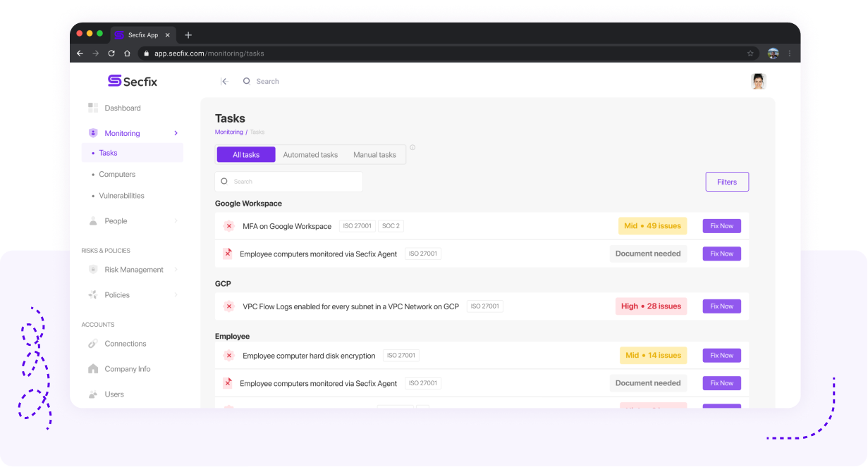Click the failed status icon for MFA on Google Workspace
This screenshot has width=868, height=467.
pyautogui.click(x=228, y=226)
